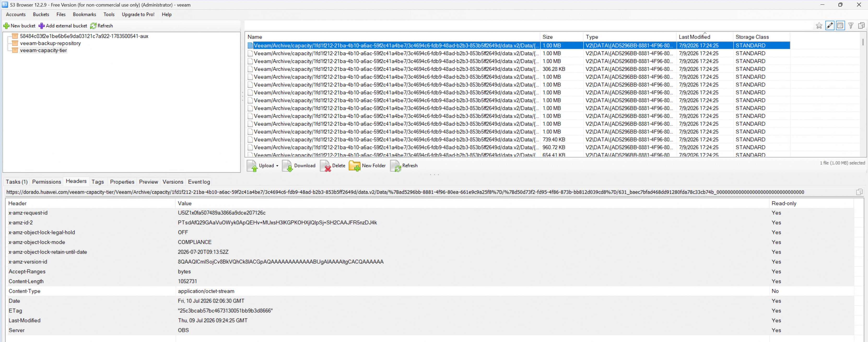Click the COMPLIANCE value cell
The height and width of the screenshot is (342, 868).
tap(195, 242)
